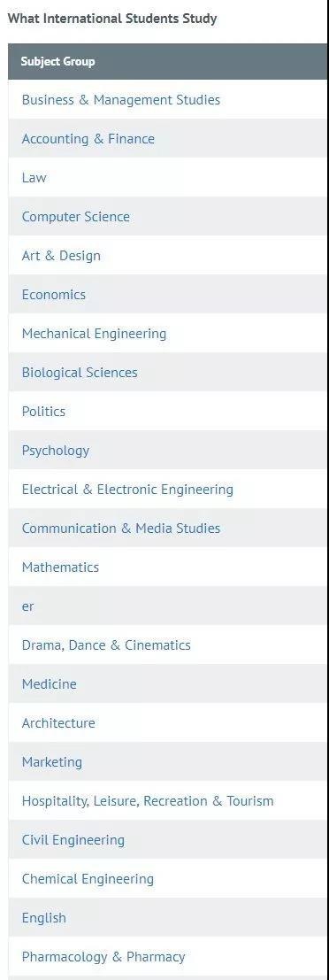Select the Accounting & Finance subject
Screen dimensions: 329x980
88,139
